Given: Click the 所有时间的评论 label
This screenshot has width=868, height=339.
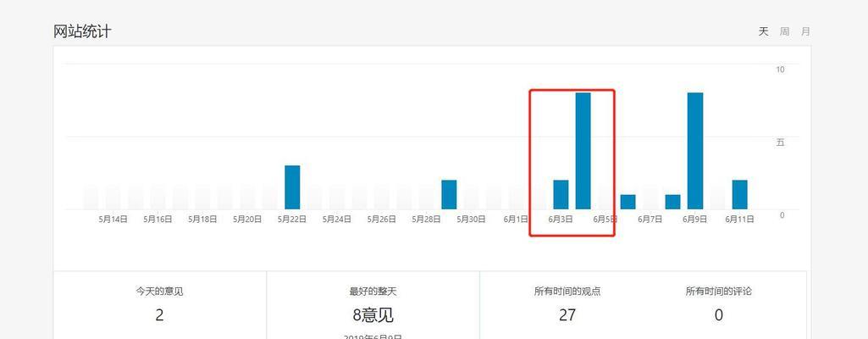Looking at the screenshot, I should pyautogui.click(x=719, y=292).
